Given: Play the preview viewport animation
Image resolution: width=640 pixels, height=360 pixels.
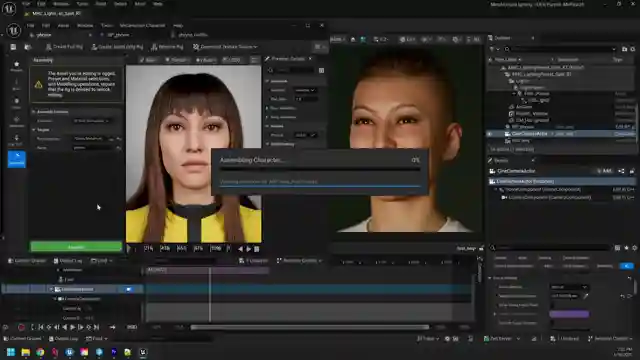Looking at the screenshot, I should pos(249,249).
